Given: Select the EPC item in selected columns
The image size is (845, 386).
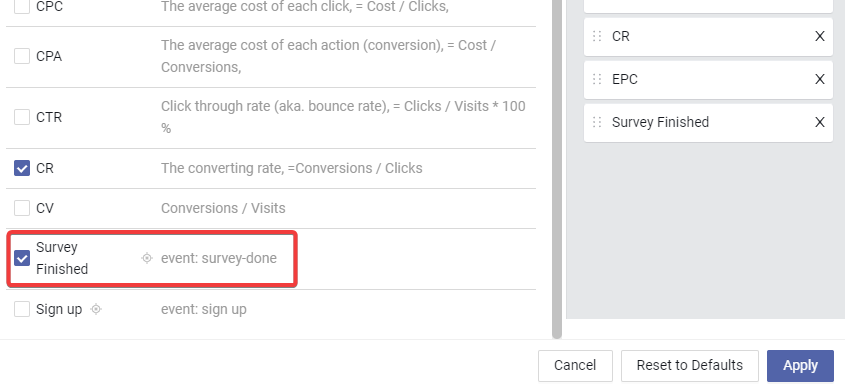Looking at the screenshot, I should [708, 79].
